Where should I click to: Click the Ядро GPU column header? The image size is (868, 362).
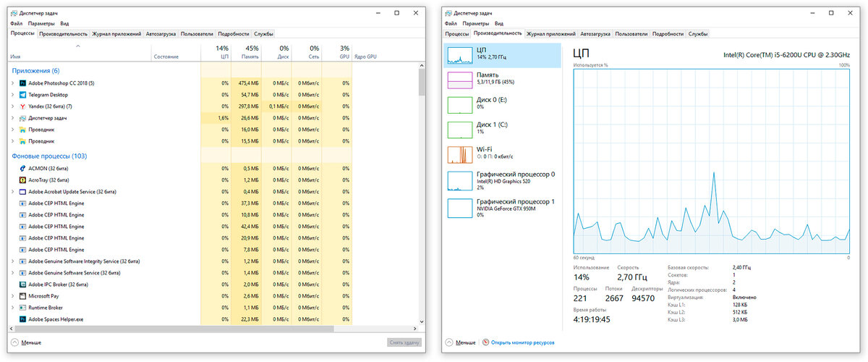point(365,56)
